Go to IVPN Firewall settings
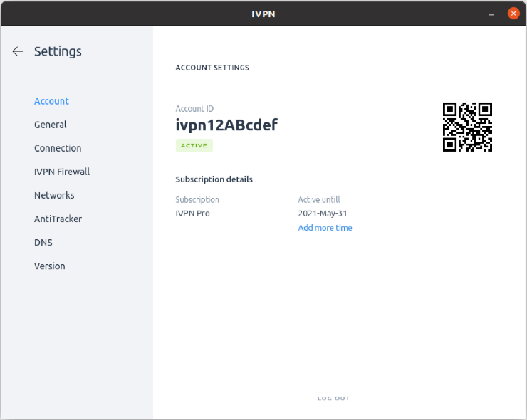 click(x=62, y=172)
